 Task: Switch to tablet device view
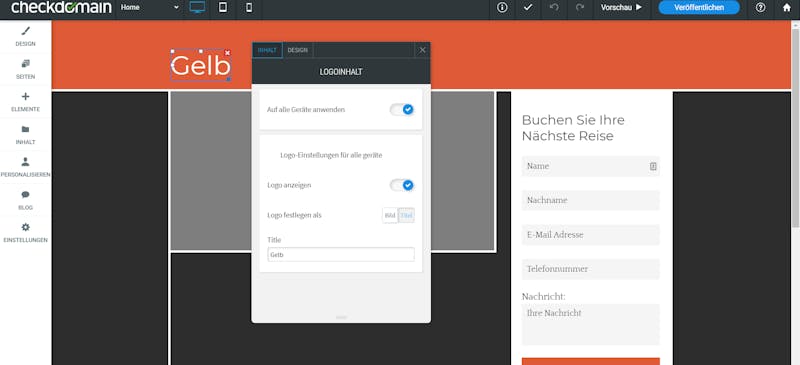(x=223, y=8)
